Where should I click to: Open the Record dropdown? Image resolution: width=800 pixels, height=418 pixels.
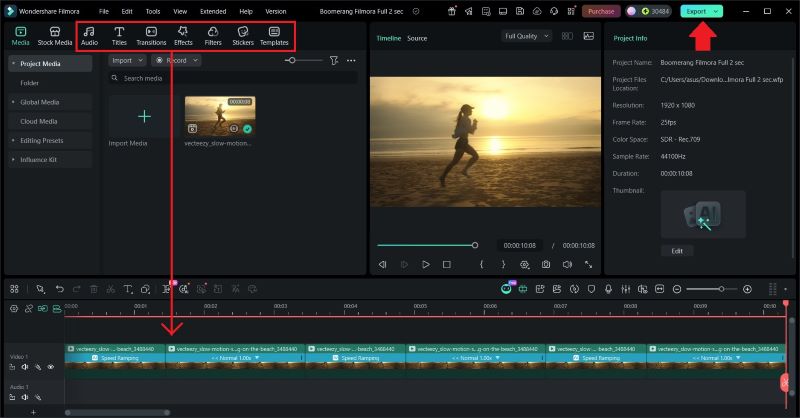click(x=177, y=60)
